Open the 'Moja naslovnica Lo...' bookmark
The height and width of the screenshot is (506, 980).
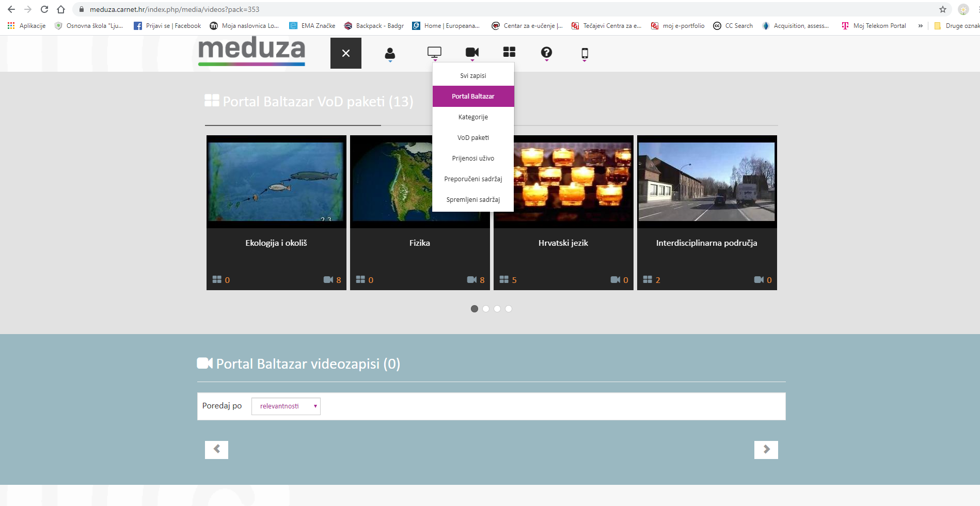coord(244,26)
